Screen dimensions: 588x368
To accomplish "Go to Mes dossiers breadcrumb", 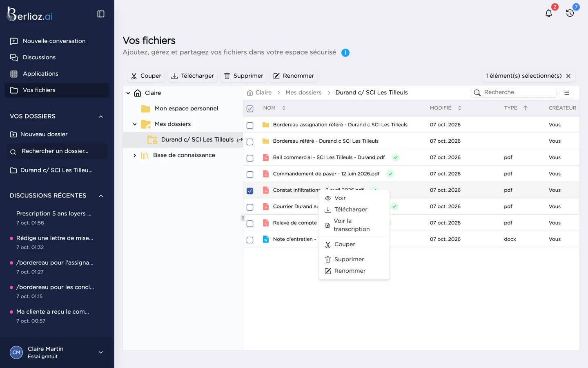I will (x=303, y=93).
